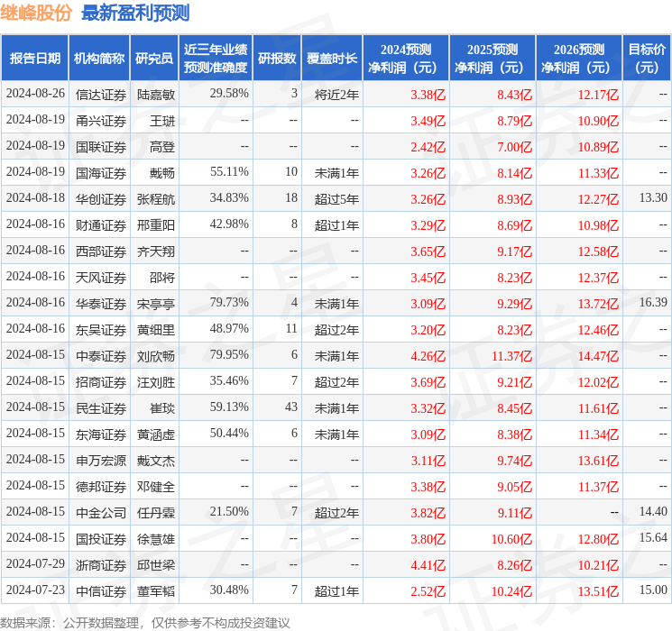Select the 东海证券 institution cell
The width and height of the screenshot is (672, 631).
point(101,434)
